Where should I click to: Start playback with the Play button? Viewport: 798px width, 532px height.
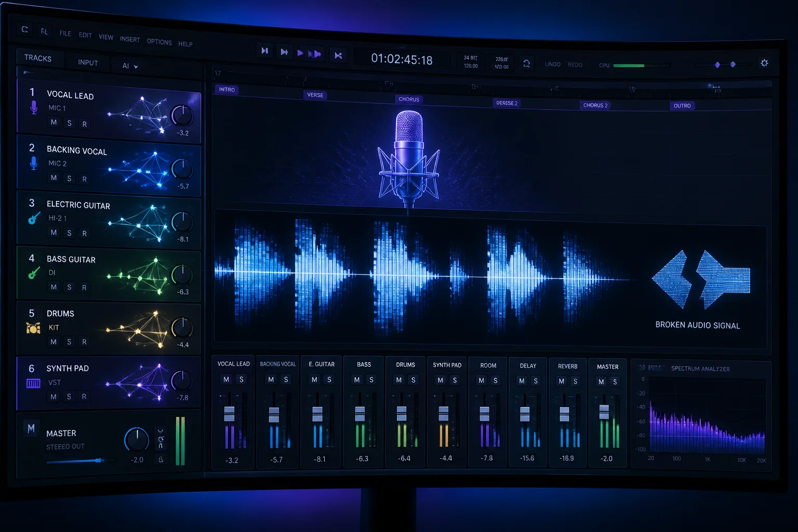click(x=300, y=53)
